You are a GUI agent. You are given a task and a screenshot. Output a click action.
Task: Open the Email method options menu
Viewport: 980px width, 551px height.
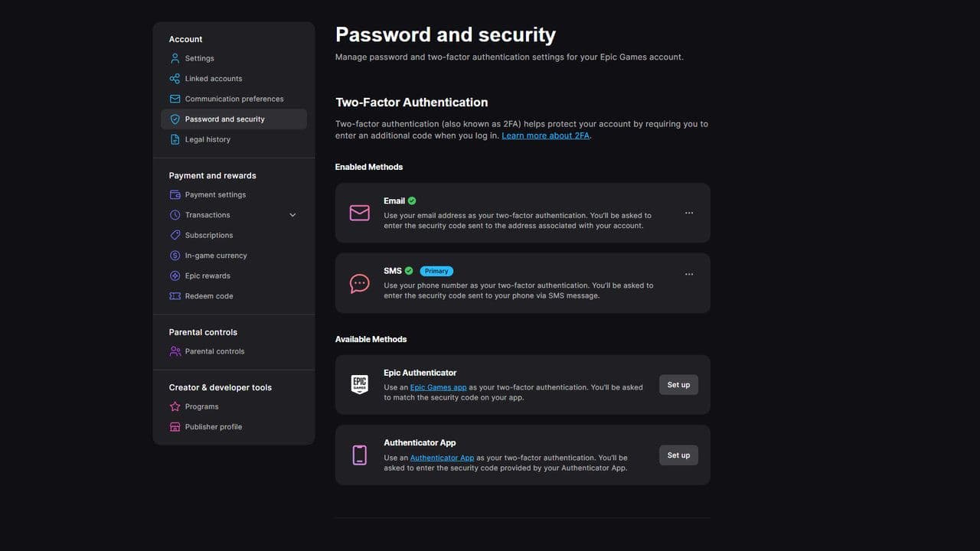pyautogui.click(x=689, y=213)
